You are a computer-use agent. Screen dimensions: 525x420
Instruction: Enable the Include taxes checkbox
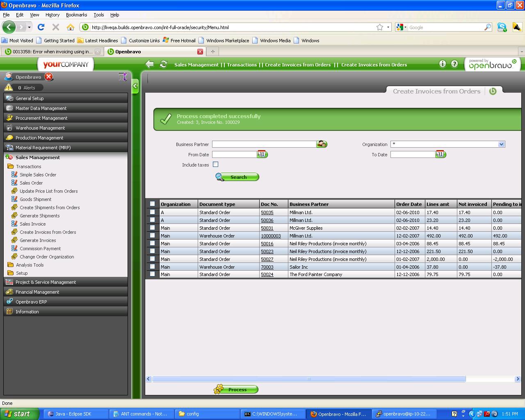point(216,164)
